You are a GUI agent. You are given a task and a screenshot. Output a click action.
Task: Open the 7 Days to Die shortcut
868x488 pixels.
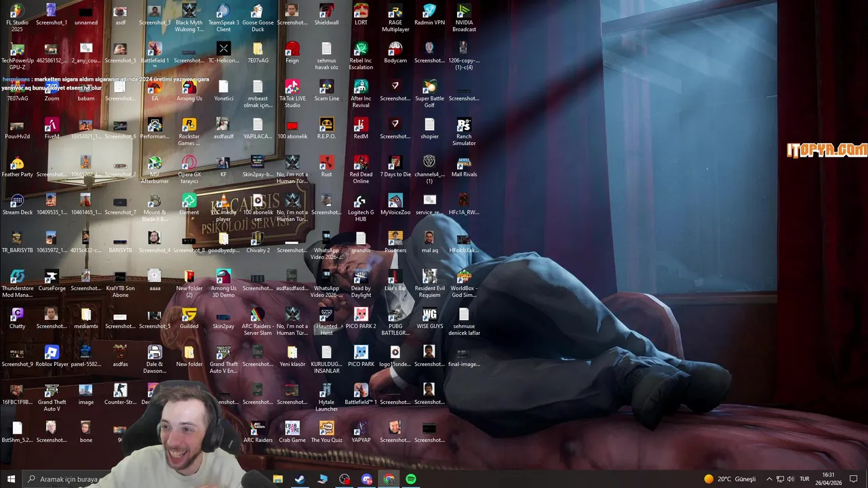[395, 166]
